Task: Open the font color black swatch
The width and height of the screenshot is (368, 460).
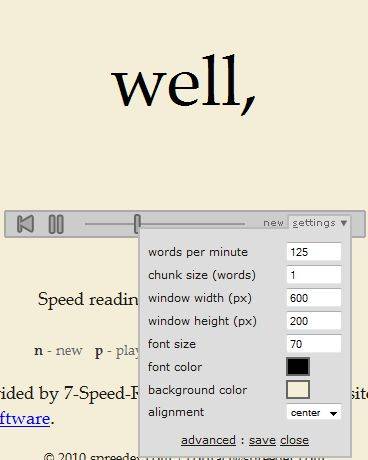Action: [298, 367]
